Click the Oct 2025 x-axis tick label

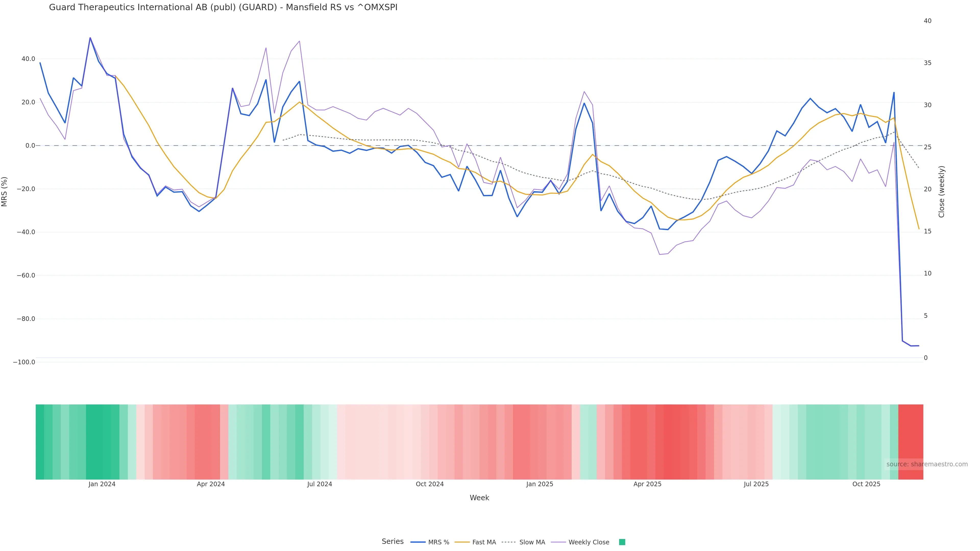tap(866, 484)
